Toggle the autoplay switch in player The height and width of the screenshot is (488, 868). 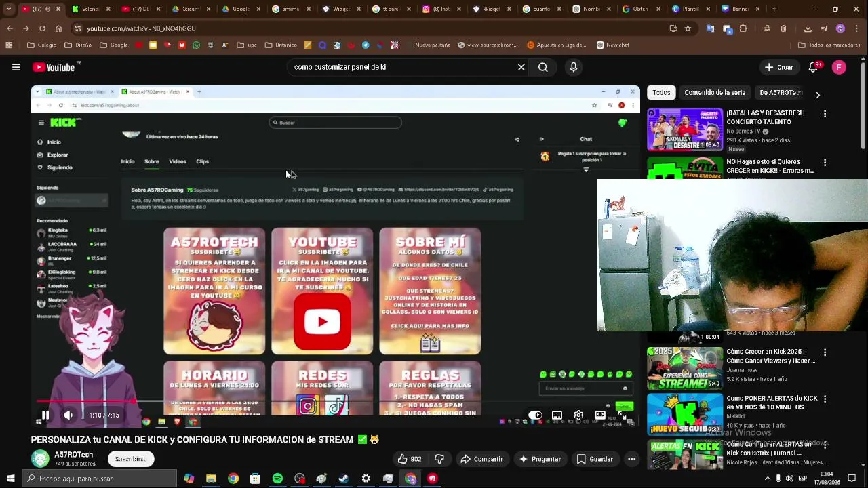tap(535, 415)
